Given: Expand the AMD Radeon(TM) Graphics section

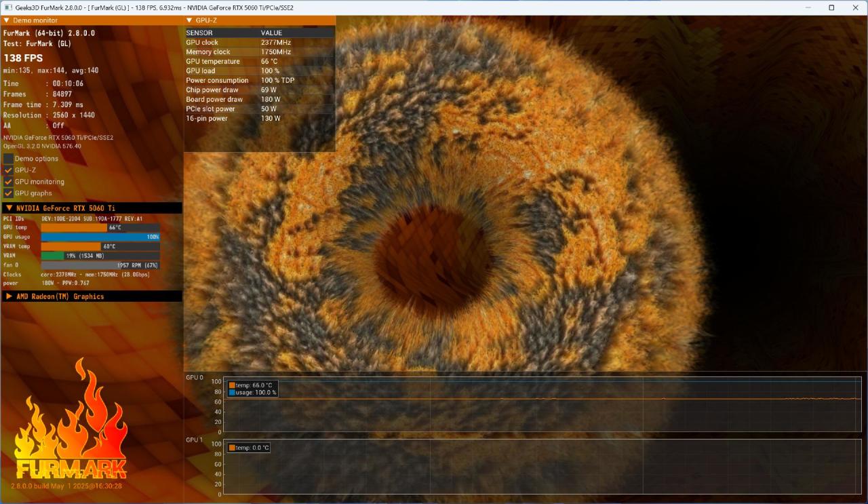Looking at the screenshot, I should pyautogui.click(x=9, y=296).
